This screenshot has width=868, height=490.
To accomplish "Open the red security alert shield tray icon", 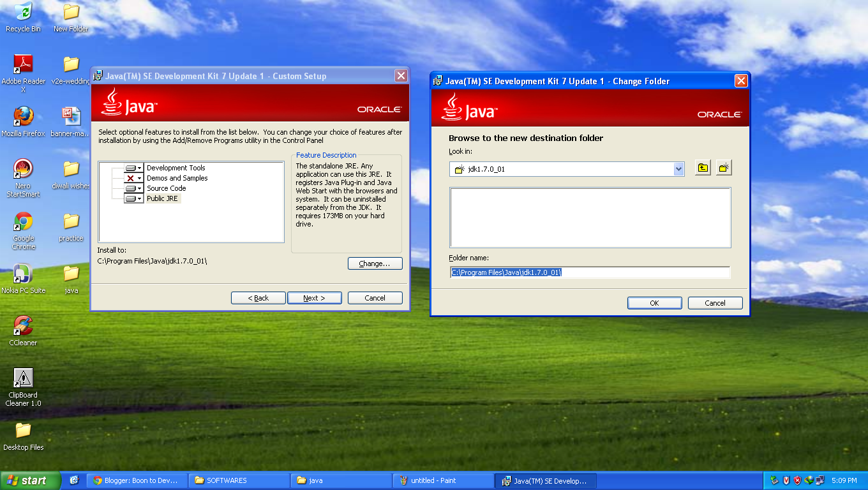I will click(x=797, y=480).
